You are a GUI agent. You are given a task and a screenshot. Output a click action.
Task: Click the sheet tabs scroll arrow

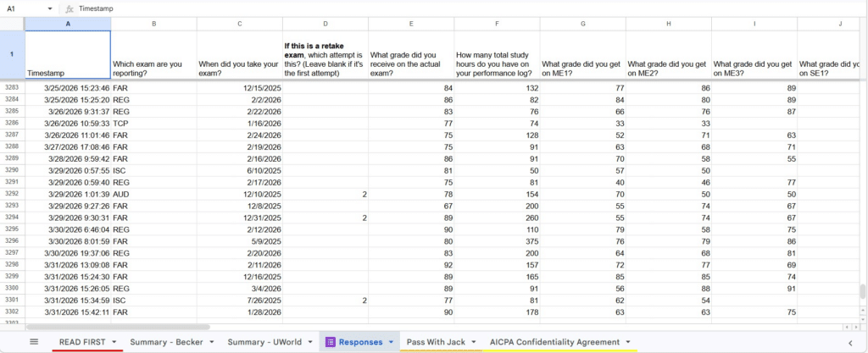tap(851, 343)
